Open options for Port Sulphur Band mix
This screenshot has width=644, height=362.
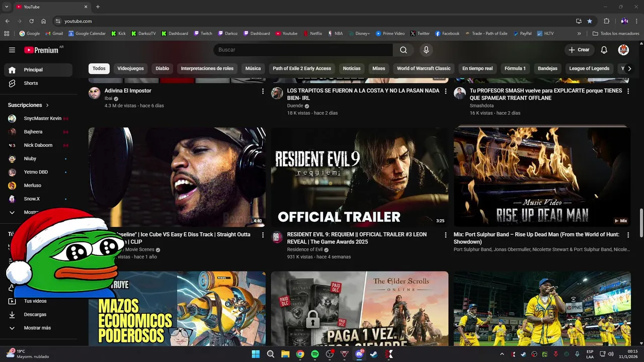coord(628,235)
